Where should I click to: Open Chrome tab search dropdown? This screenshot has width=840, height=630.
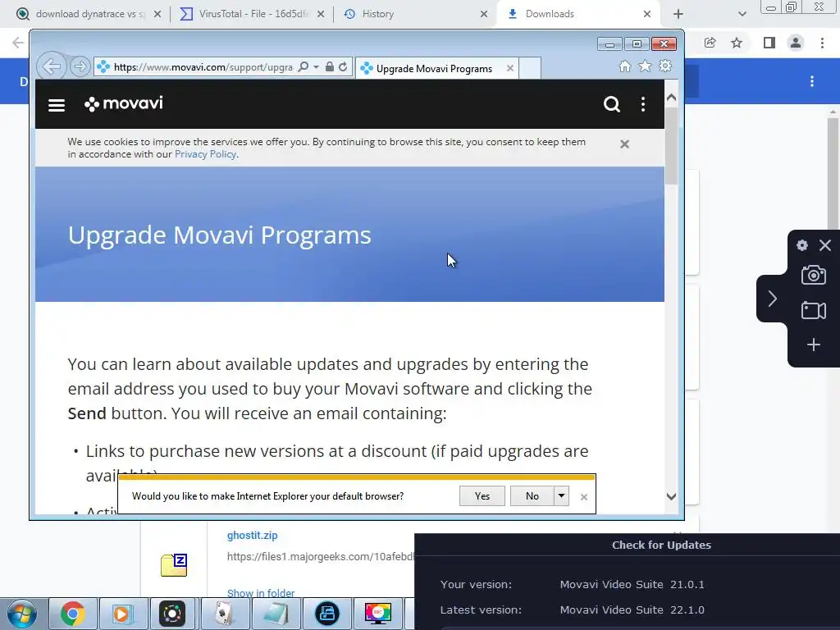[742, 14]
